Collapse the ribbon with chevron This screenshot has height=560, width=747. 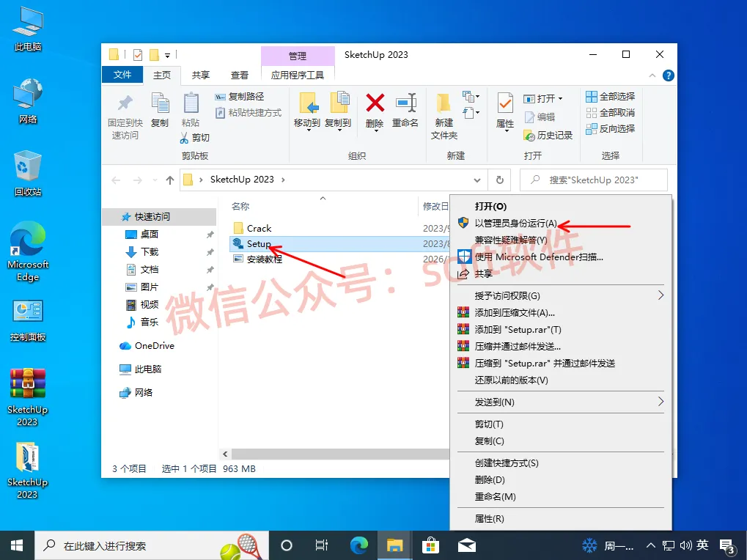[652, 75]
